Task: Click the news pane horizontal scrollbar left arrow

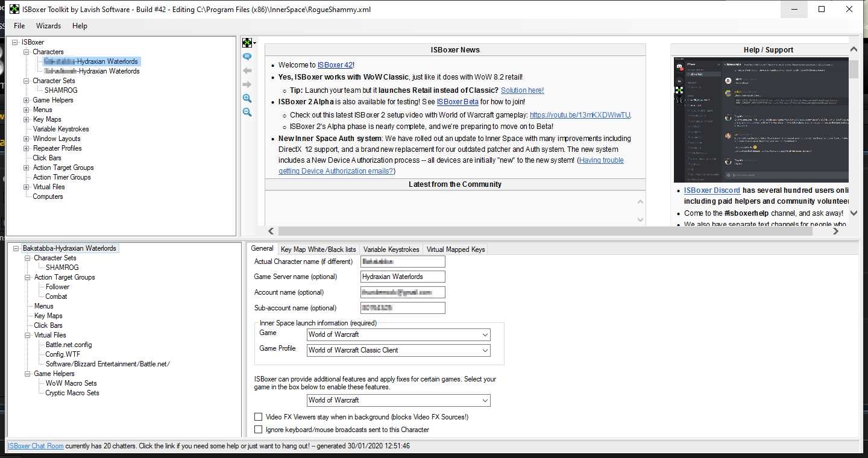Action: click(271, 231)
